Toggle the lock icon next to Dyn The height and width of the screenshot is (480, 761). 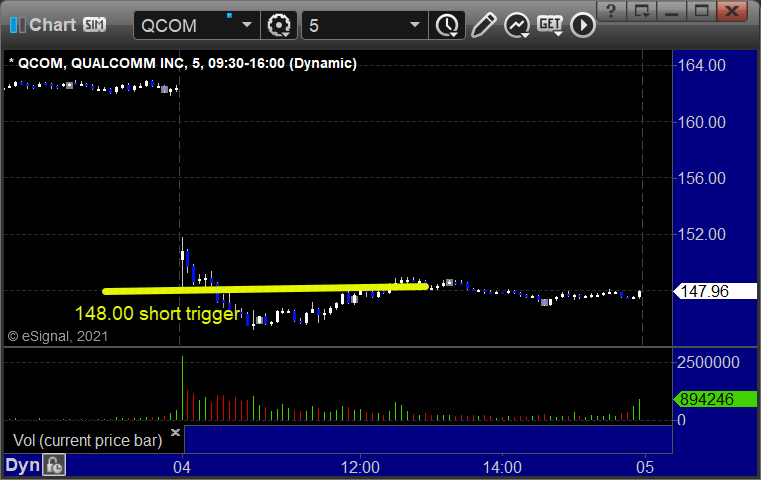pyautogui.click(x=54, y=465)
